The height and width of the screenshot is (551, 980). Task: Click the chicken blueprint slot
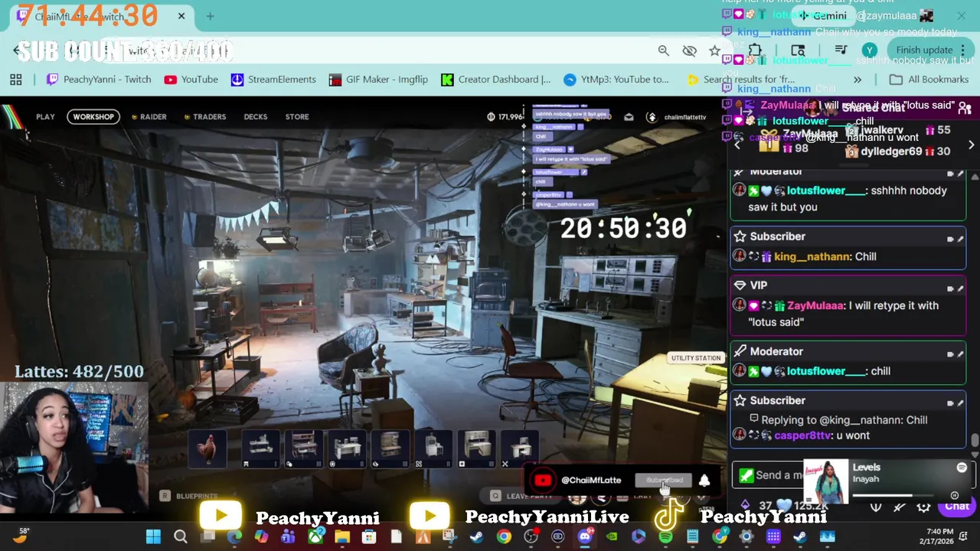[207, 448]
